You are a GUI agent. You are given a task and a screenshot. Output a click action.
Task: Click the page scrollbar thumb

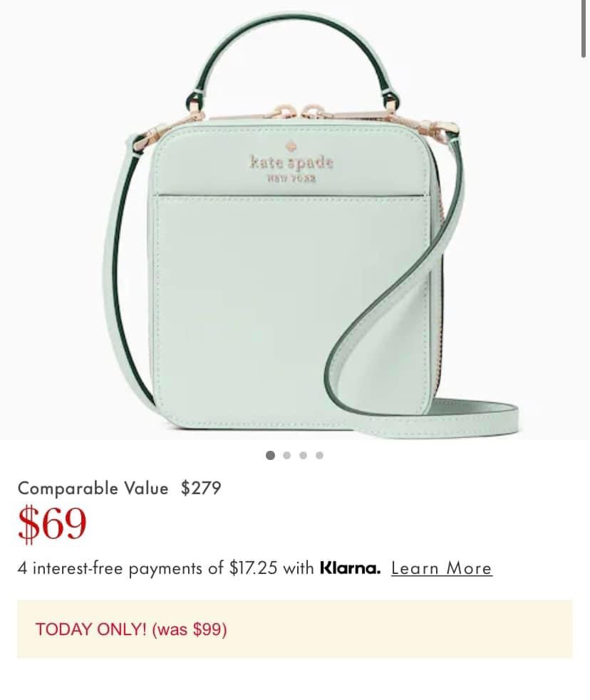(x=584, y=28)
